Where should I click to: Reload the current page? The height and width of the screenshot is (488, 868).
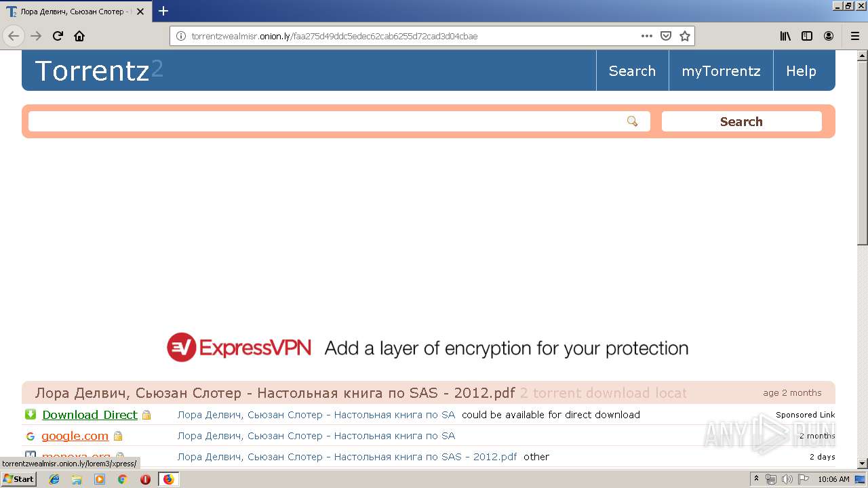58,36
